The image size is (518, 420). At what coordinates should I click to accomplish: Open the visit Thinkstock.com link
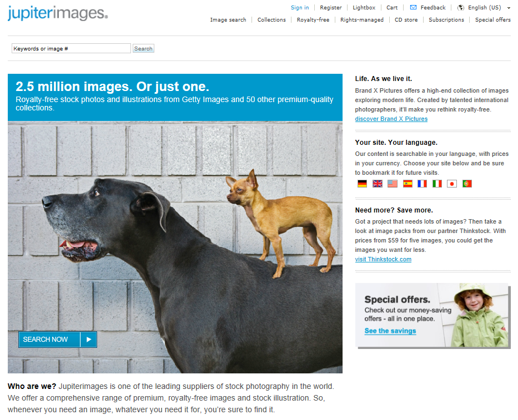[383, 259]
